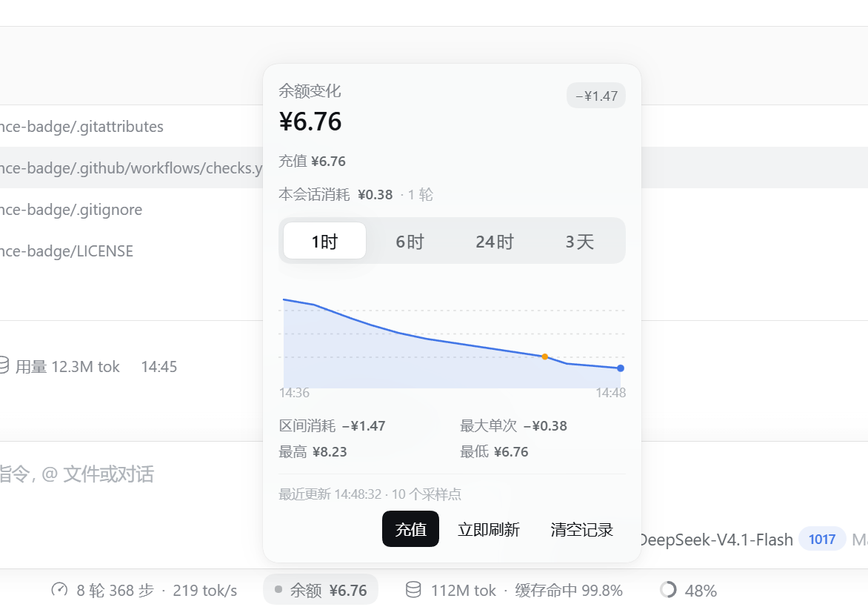Click the 48% context usage text

pos(701,591)
